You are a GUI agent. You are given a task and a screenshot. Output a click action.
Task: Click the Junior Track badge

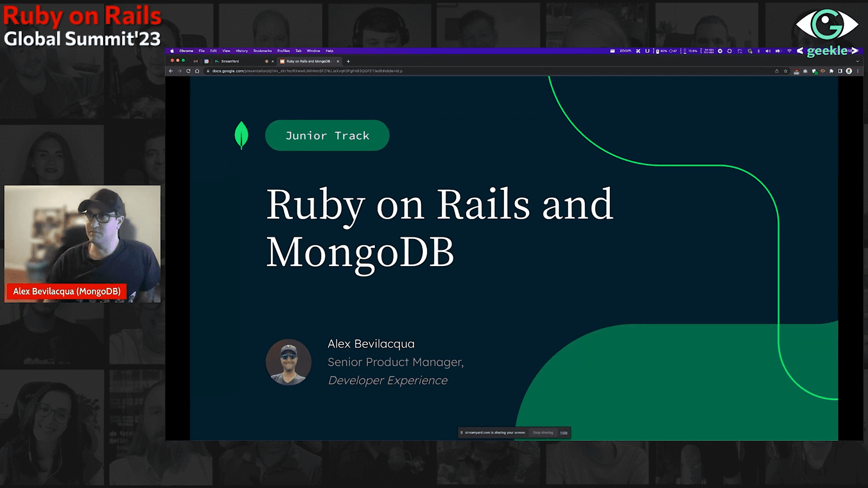pos(327,136)
